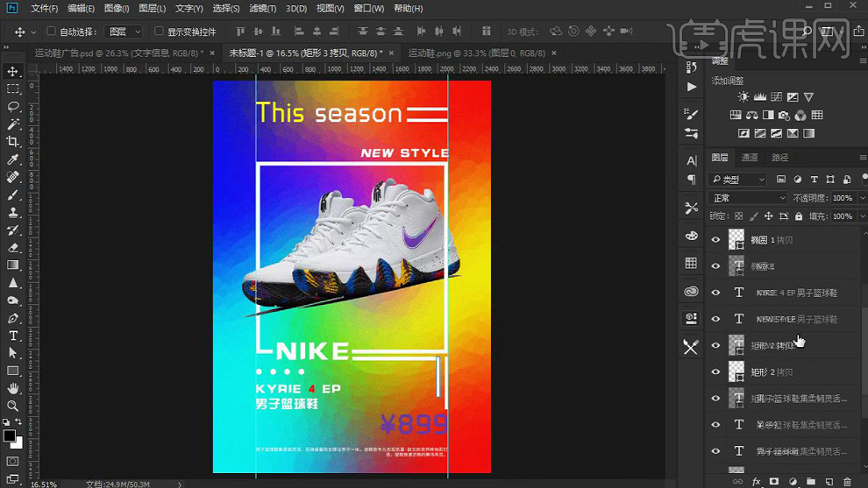The width and height of the screenshot is (868, 488).
Task: Toggle lock transparent pixels
Action: click(x=738, y=216)
